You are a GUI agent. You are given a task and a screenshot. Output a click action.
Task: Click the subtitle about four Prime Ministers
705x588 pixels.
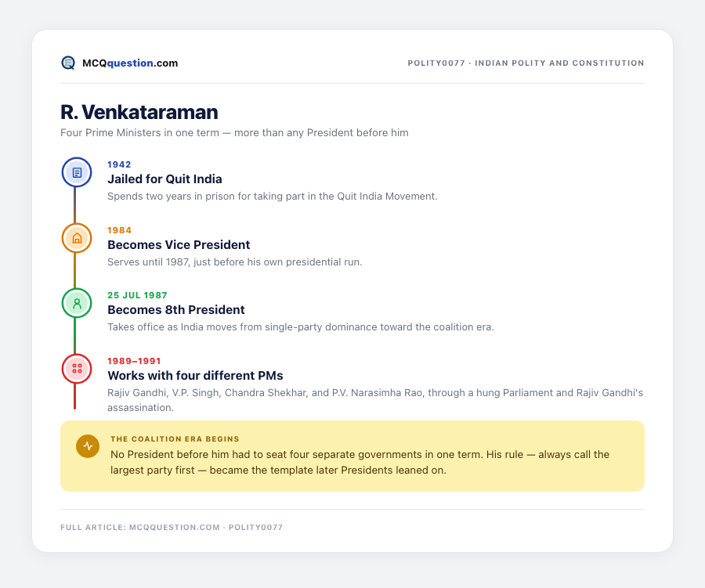click(234, 132)
